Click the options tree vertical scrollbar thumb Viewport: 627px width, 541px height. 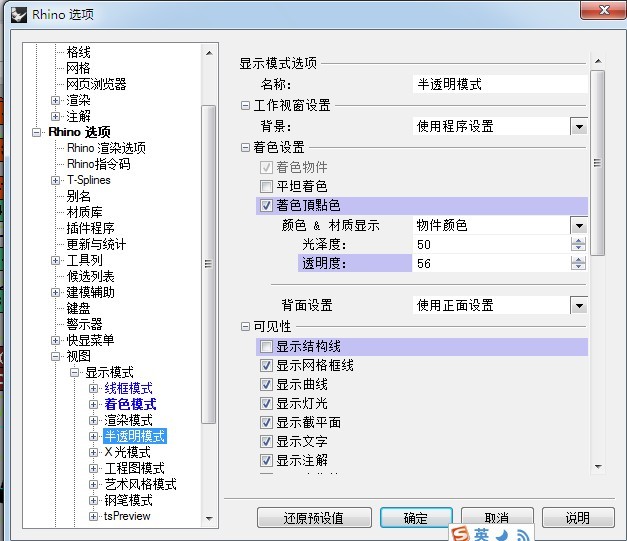click(208, 264)
